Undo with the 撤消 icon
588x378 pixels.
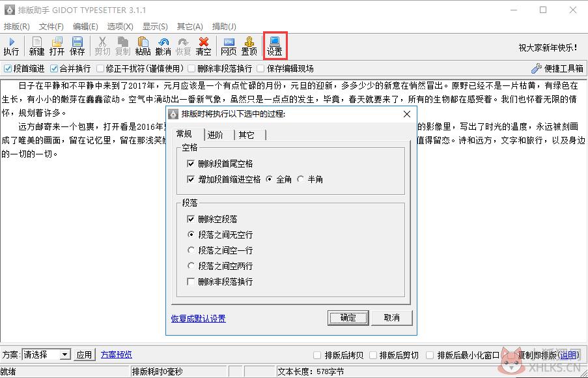(163, 46)
